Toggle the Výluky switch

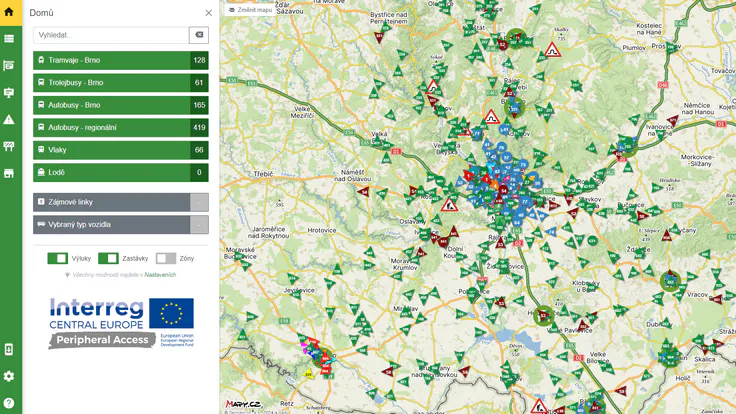(x=57, y=258)
